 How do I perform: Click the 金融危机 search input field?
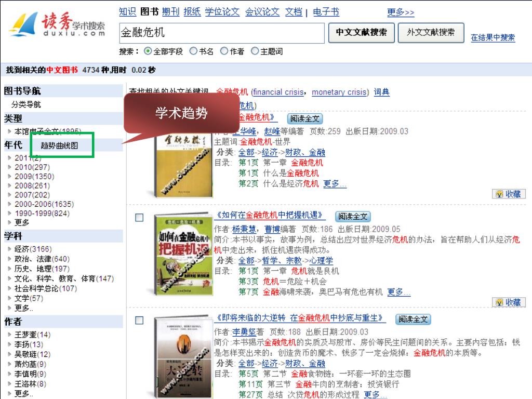click(222, 33)
